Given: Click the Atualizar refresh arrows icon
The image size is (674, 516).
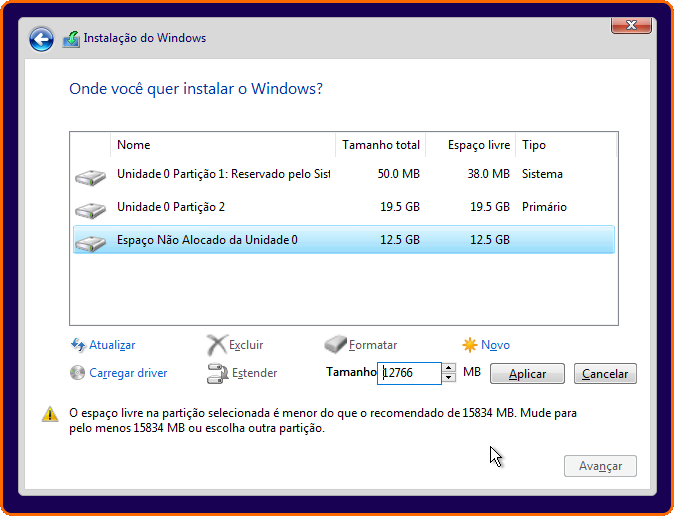Looking at the screenshot, I should (78, 345).
